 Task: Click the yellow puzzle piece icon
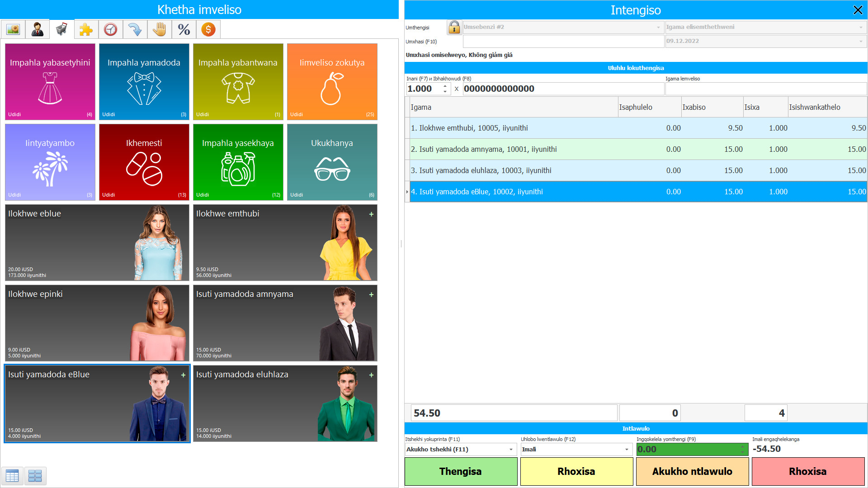coord(86,30)
